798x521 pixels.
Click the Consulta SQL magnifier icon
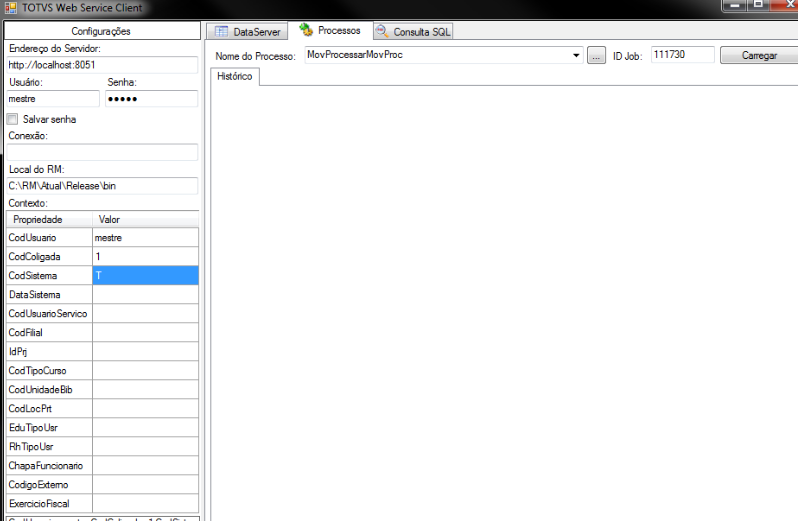382,32
